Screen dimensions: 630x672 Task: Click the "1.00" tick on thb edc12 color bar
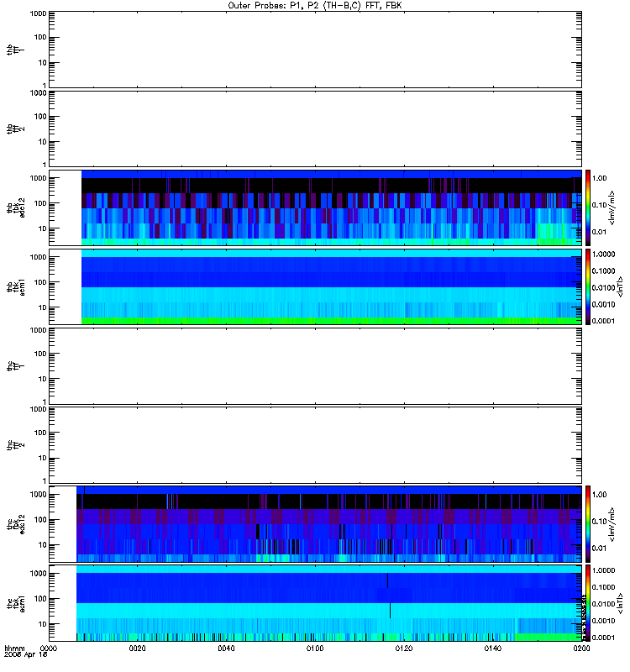point(599,178)
